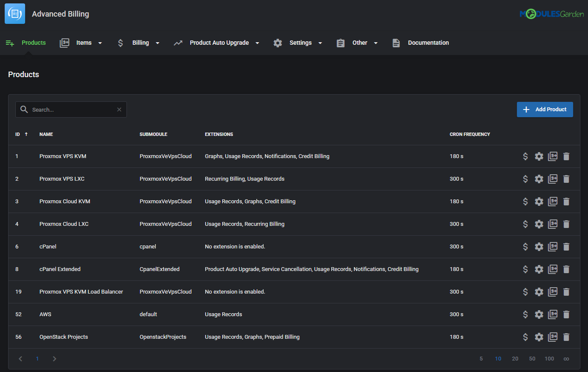Sort by Cron Frequency column header

click(x=470, y=134)
